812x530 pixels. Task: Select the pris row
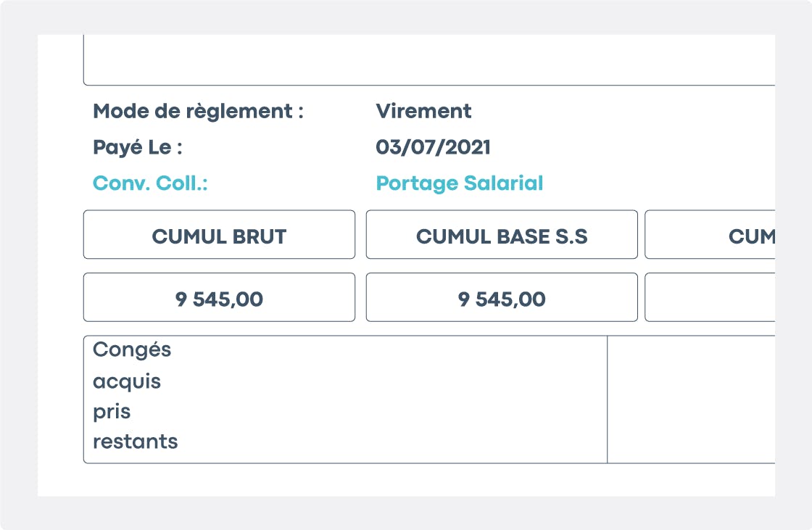112,412
